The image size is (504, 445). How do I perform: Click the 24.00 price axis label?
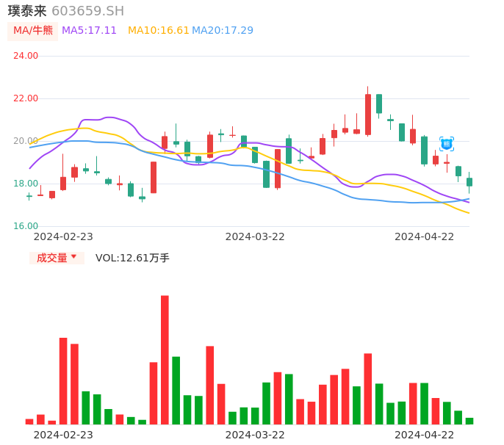pos(26,56)
